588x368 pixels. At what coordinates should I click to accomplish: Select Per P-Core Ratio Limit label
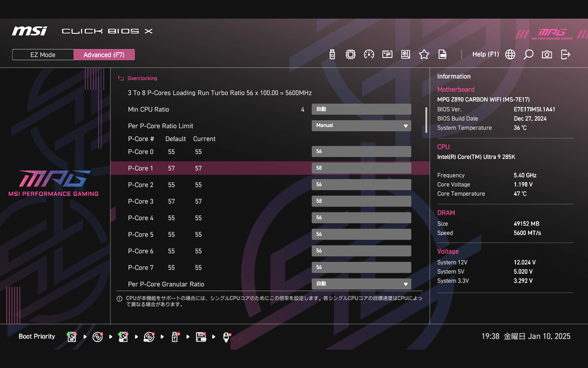click(161, 126)
